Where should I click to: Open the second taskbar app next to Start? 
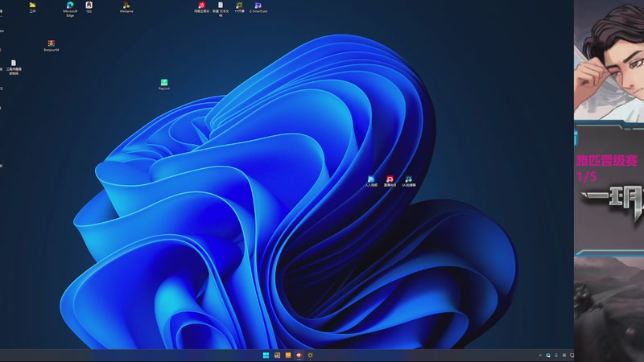(x=277, y=356)
